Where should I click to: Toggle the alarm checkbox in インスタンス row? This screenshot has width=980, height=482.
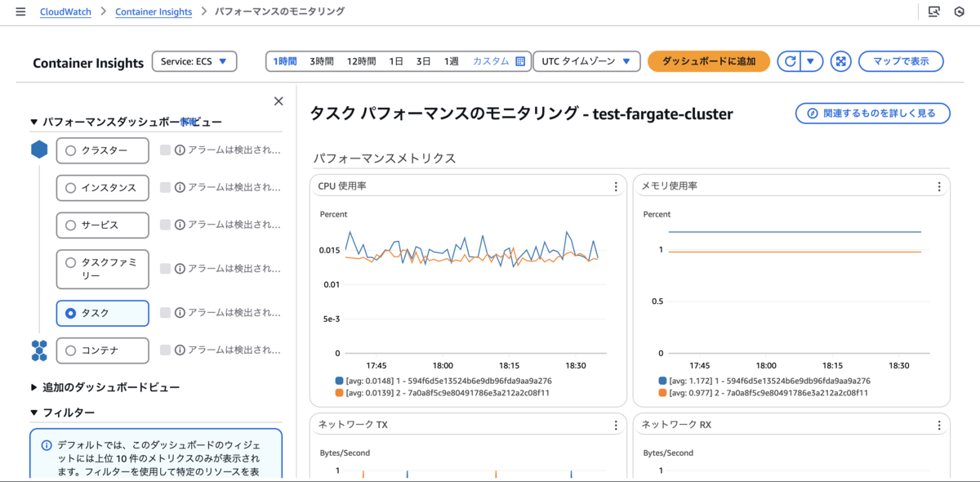(x=166, y=187)
